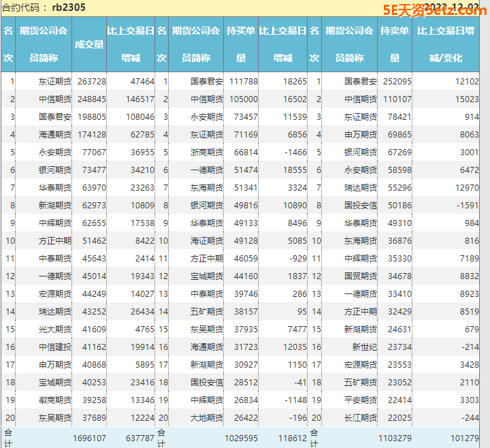
Task: Select volume value 174128 for 海通期货
Action: coord(92,135)
